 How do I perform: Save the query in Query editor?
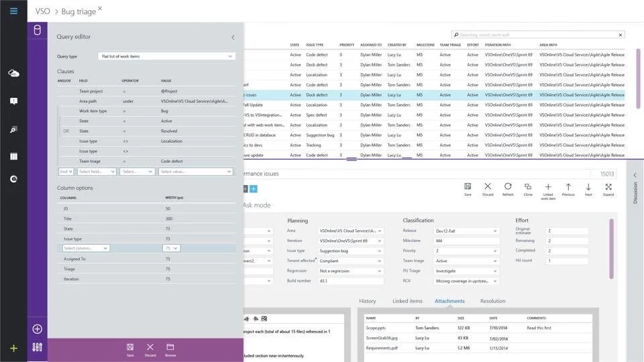(130, 350)
